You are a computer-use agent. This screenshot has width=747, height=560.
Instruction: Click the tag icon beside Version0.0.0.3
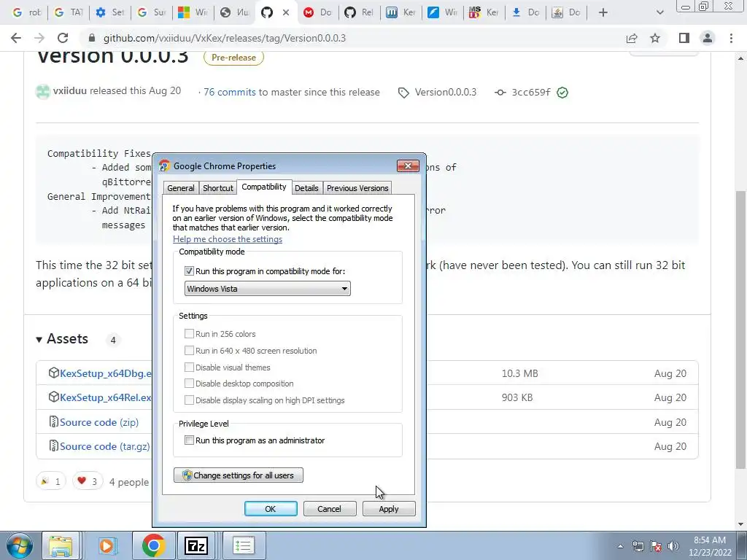click(x=403, y=93)
